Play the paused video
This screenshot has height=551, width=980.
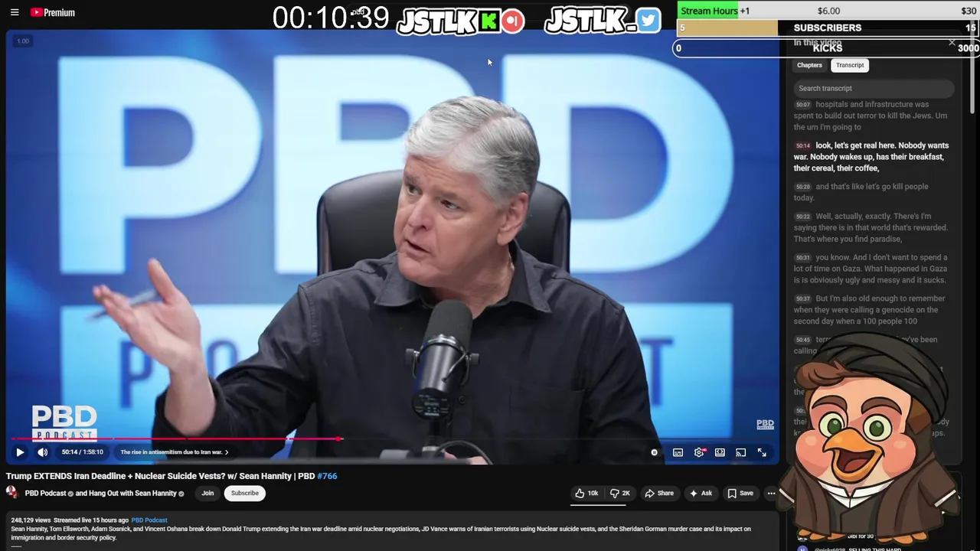(20, 452)
